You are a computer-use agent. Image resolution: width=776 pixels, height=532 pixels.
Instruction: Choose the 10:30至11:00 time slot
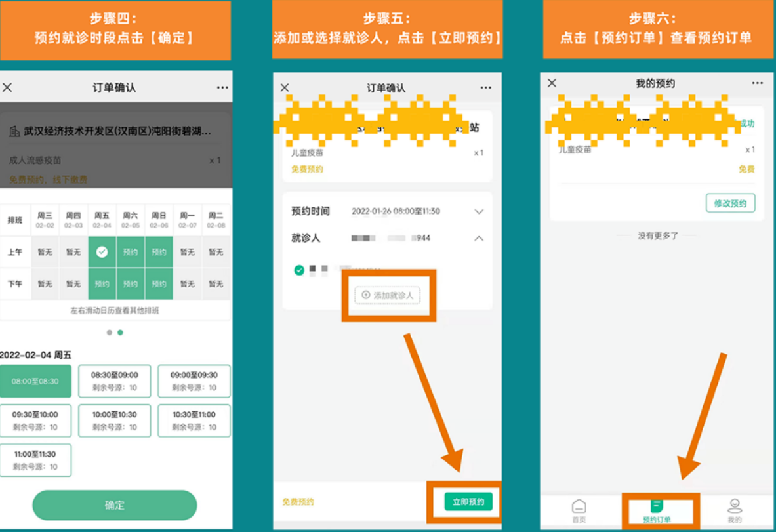point(194,420)
